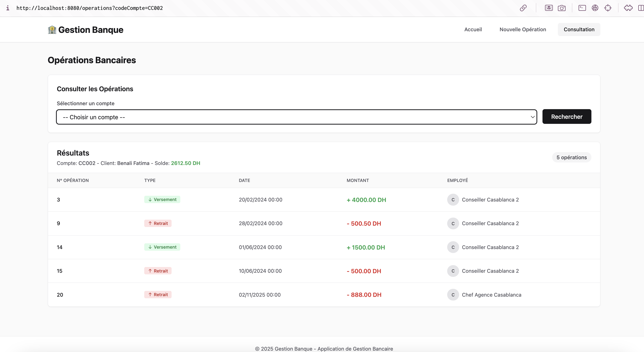Click the flower image toolbar icon
The height and width of the screenshot is (352, 644).
[x=549, y=8]
